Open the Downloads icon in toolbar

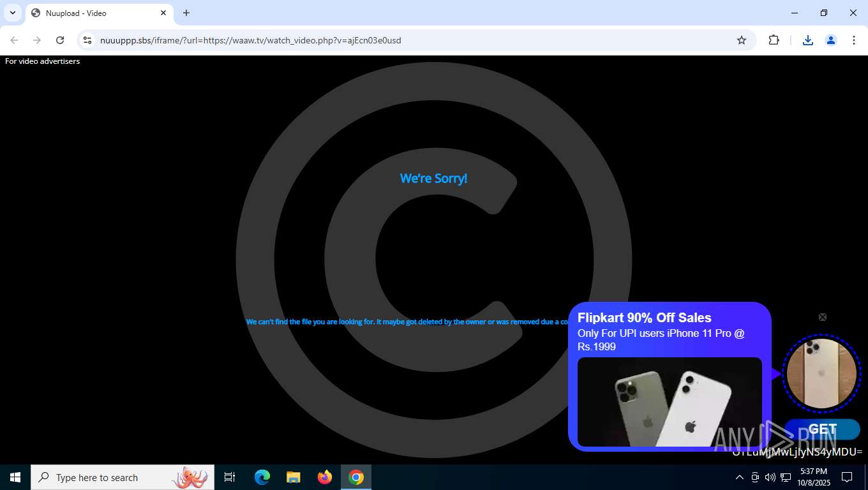pos(808,40)
